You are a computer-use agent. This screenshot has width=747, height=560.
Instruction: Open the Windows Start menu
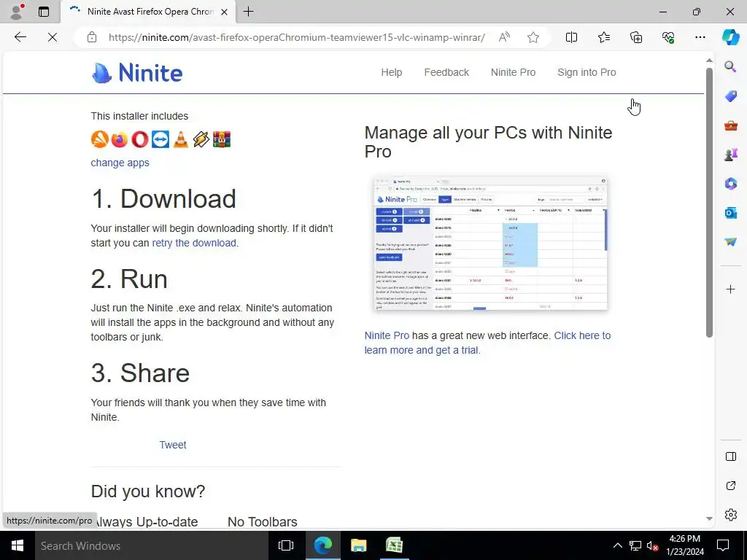(18, 545)
